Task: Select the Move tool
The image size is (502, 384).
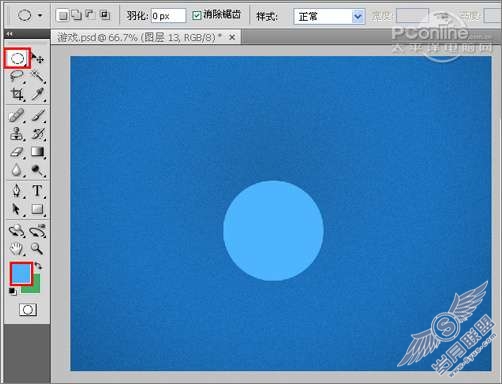Action: tap(38, 59)
